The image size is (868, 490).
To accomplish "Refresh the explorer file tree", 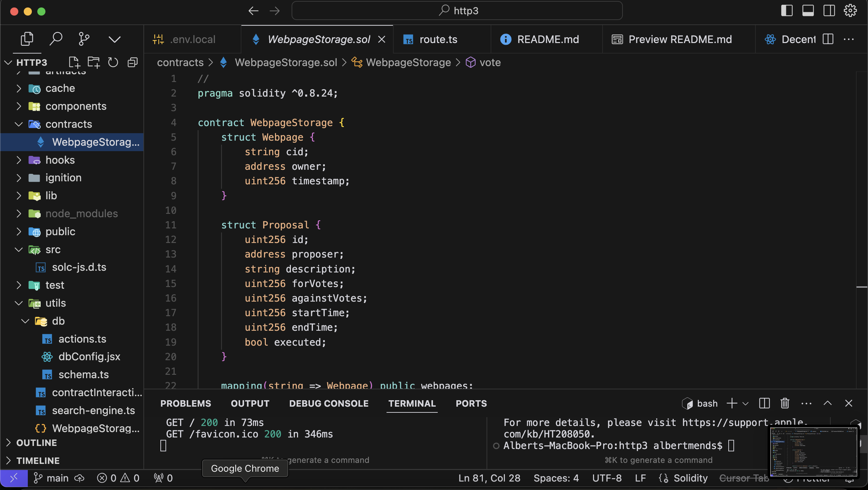I will [113, 62].
